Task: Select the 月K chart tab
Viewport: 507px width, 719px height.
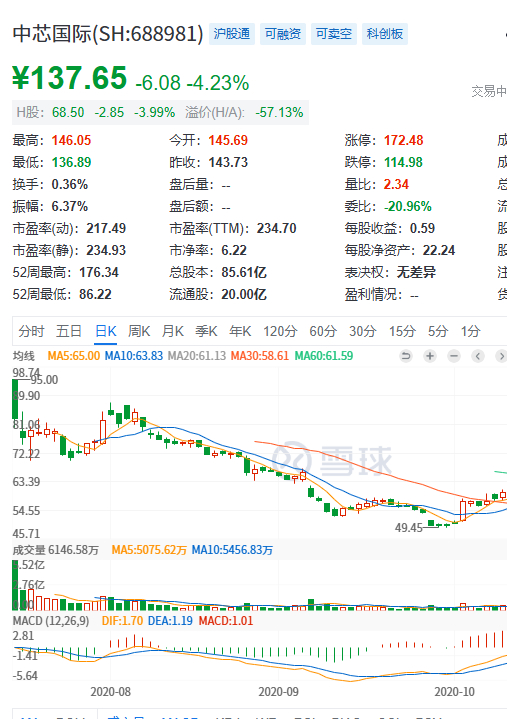Action: click(x=173, y=331)
